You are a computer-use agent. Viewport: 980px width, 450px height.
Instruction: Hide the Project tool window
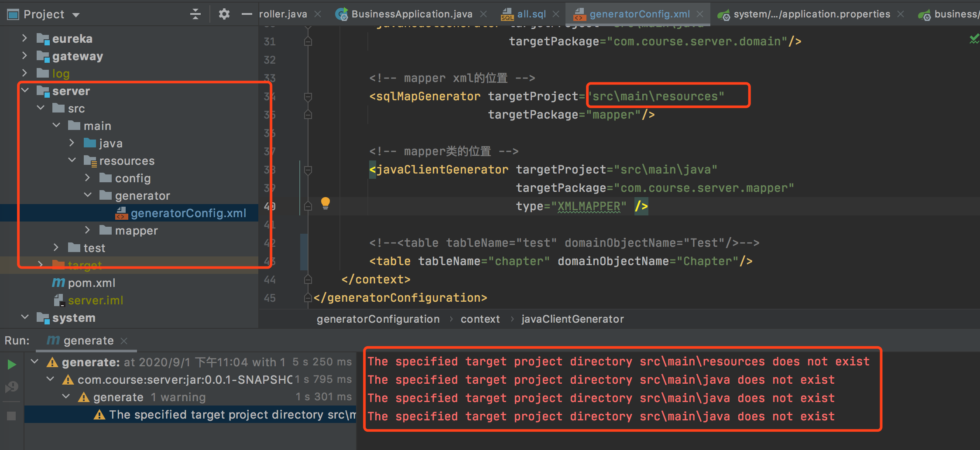pos(247,14)
